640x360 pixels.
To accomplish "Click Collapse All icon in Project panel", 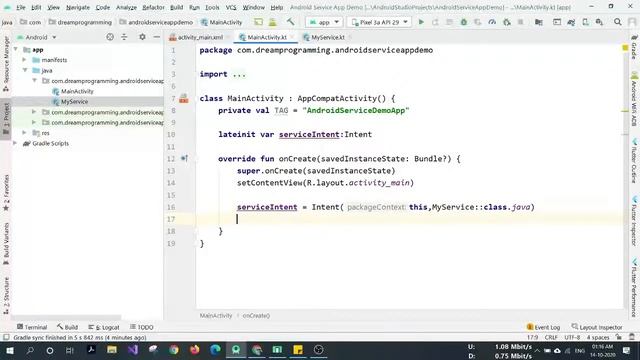I will pyautogui.click(x=124, y=37).
